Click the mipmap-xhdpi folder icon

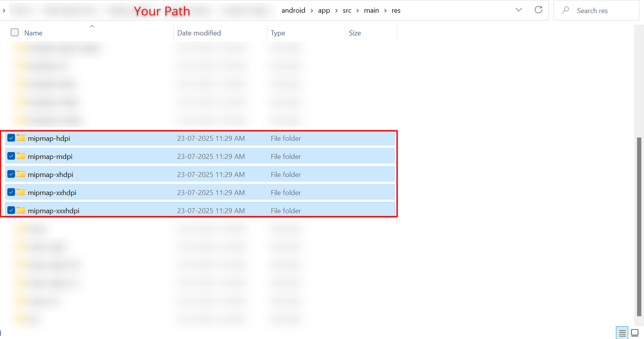[21, 174]
